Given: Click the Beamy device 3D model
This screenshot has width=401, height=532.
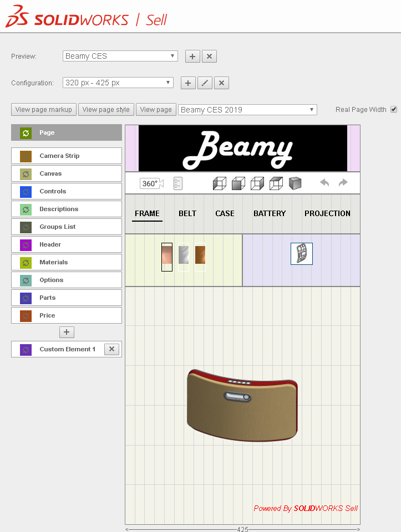Looking at the screenshot, I should click(x=242, y=405).
